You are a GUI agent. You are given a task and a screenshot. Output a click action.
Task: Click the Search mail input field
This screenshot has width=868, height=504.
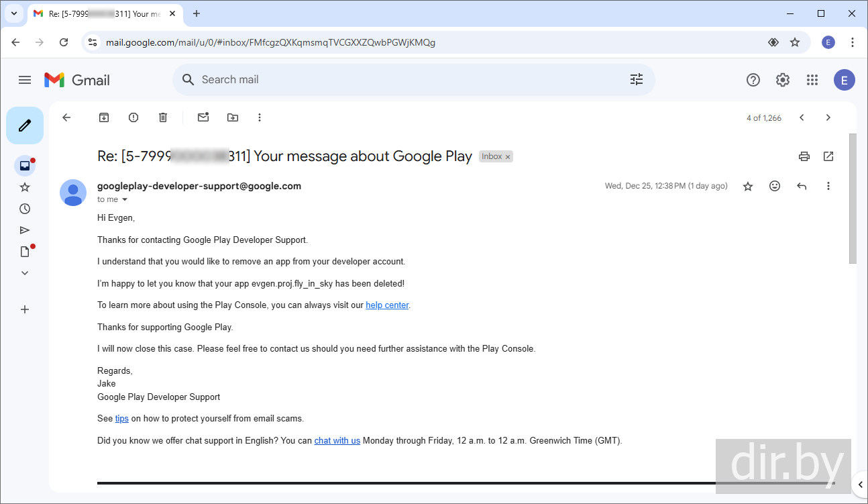pos(402,80)
